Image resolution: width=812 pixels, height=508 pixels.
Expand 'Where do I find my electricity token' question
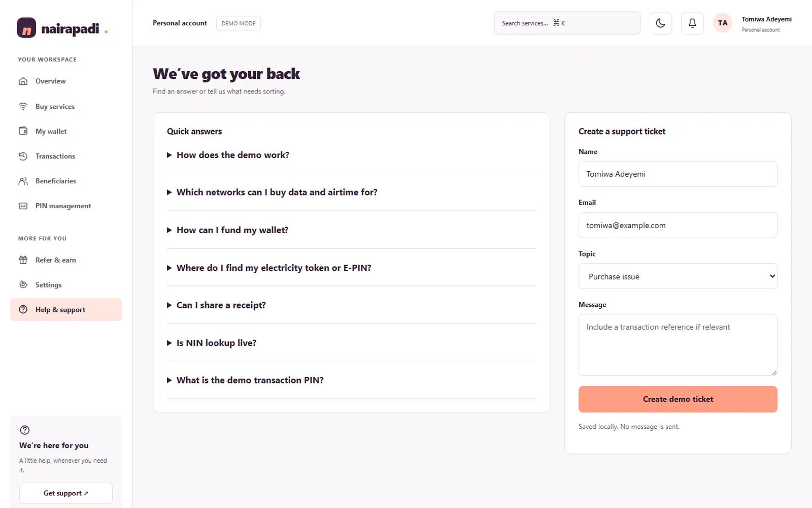click(351, 268)
